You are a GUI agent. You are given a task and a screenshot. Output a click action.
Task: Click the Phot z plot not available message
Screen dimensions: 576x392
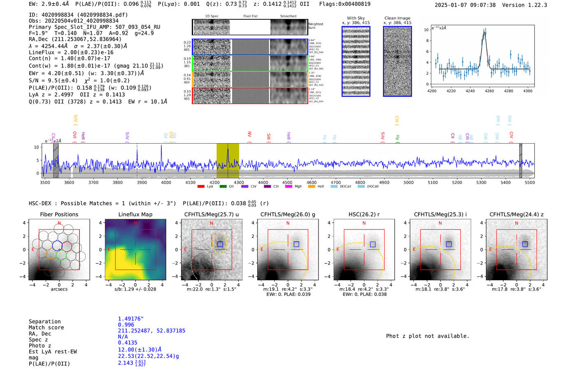(427, 336)
